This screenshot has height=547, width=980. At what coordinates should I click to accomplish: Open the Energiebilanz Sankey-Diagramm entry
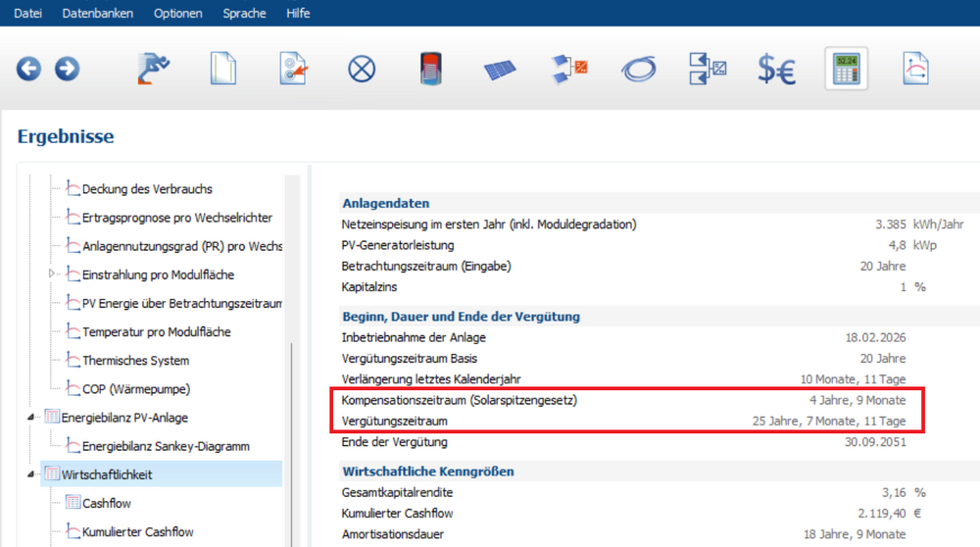(x=166, y=446)
